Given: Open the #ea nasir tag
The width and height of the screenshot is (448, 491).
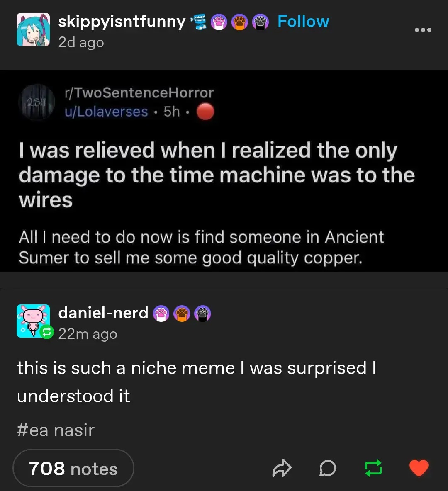Looking at the screenshot, I should click(56, 430).
